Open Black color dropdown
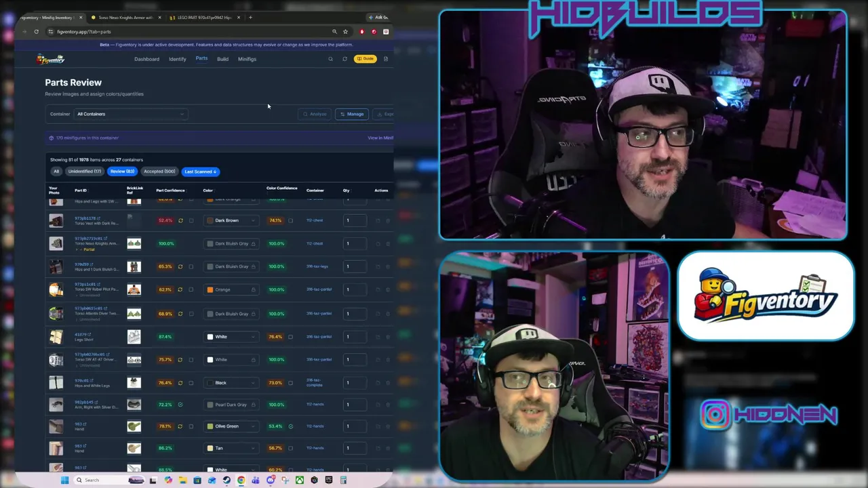Screen dimensions: 868x488 tap(231, 383)
